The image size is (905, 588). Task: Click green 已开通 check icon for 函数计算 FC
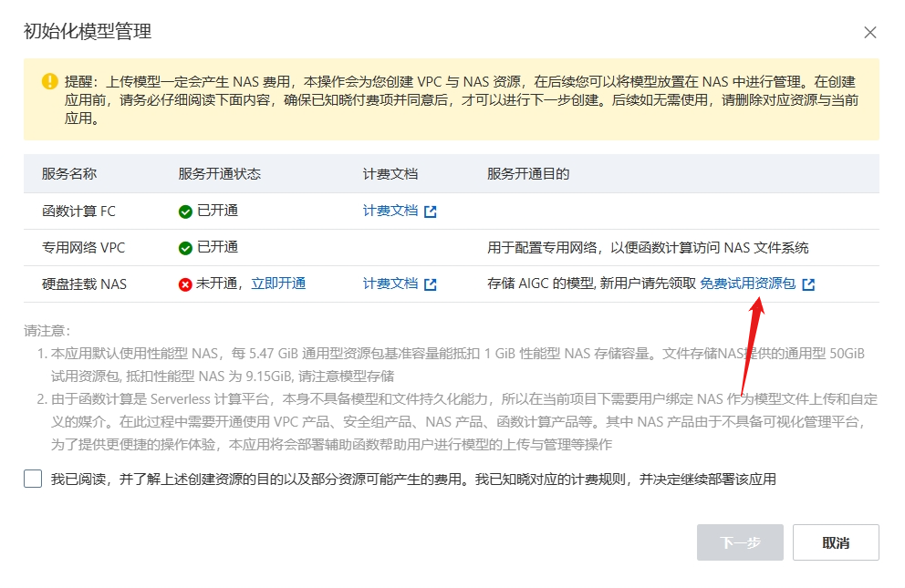[185, 211]
